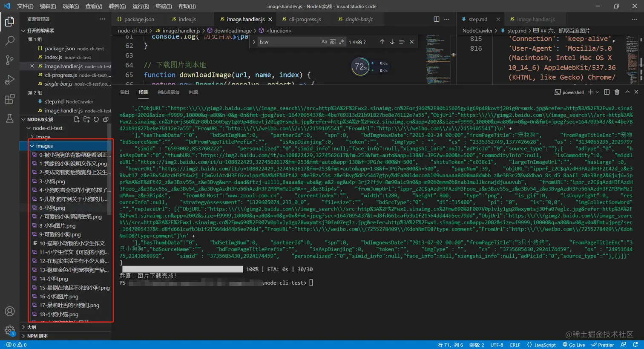The height and width of the screenshot is (349, 644).
Task: Switch to the 输出 panel tab
Action: [124, 92]
